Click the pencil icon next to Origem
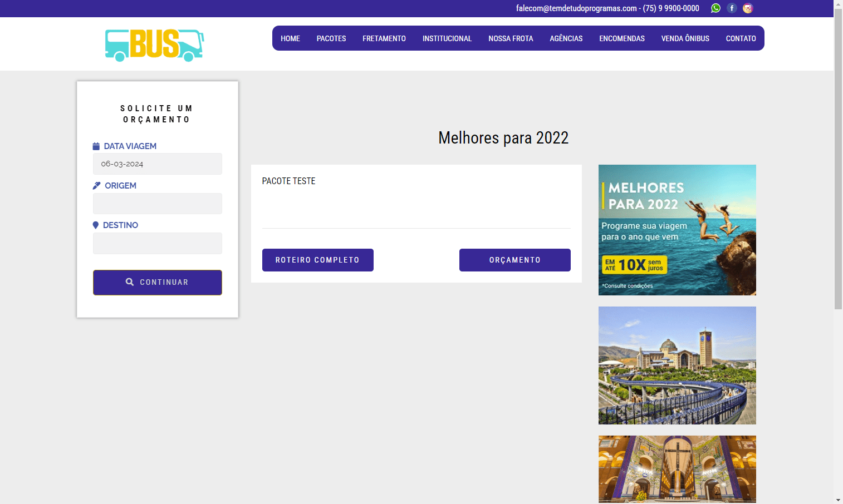This screenshot has height=504, width=843. 96,186
